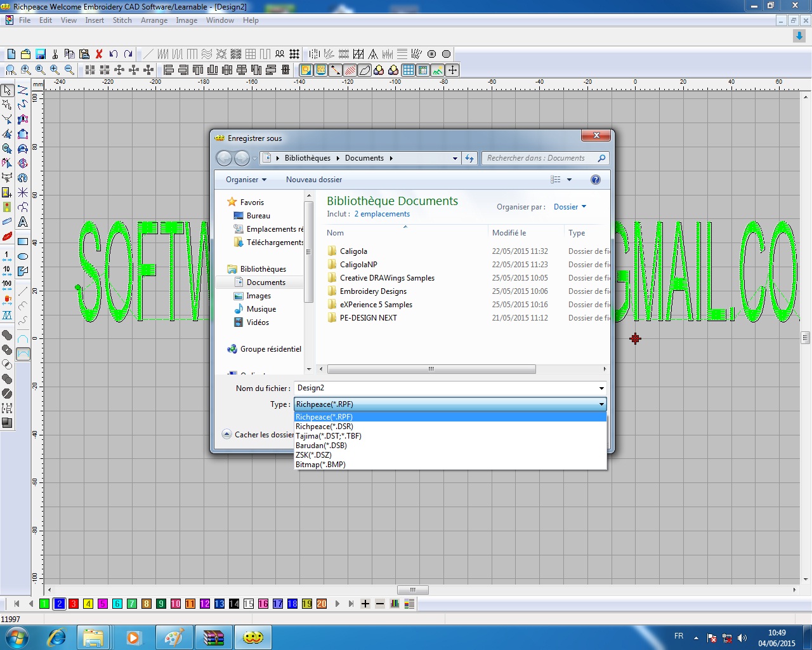Open Windows Media Player from taskbar
Screen dimensions: 812x650
click(x=134, y=637)
